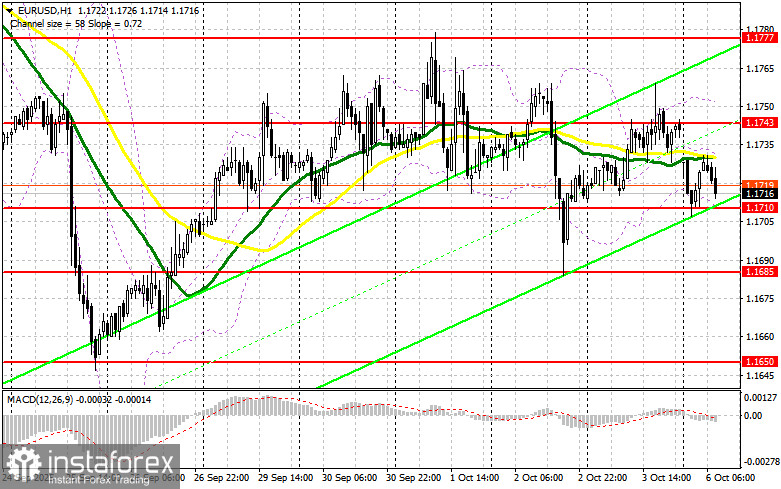The height and width of the screenshot is (489, 781).
Task: Select the 1.1650 red price level label
Action: 759,362
